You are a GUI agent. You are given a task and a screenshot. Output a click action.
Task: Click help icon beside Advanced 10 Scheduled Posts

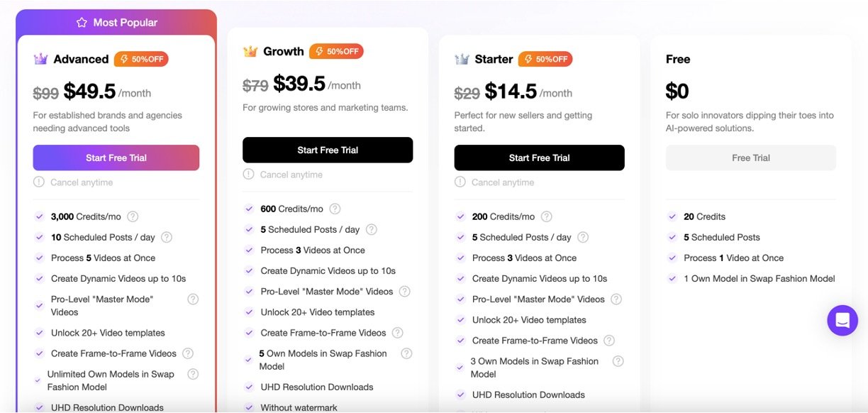click(167, 238)
